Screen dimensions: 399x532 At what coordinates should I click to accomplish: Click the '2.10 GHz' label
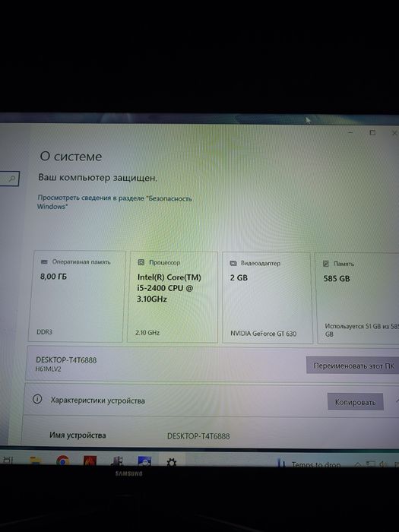(x=147, y=333)
